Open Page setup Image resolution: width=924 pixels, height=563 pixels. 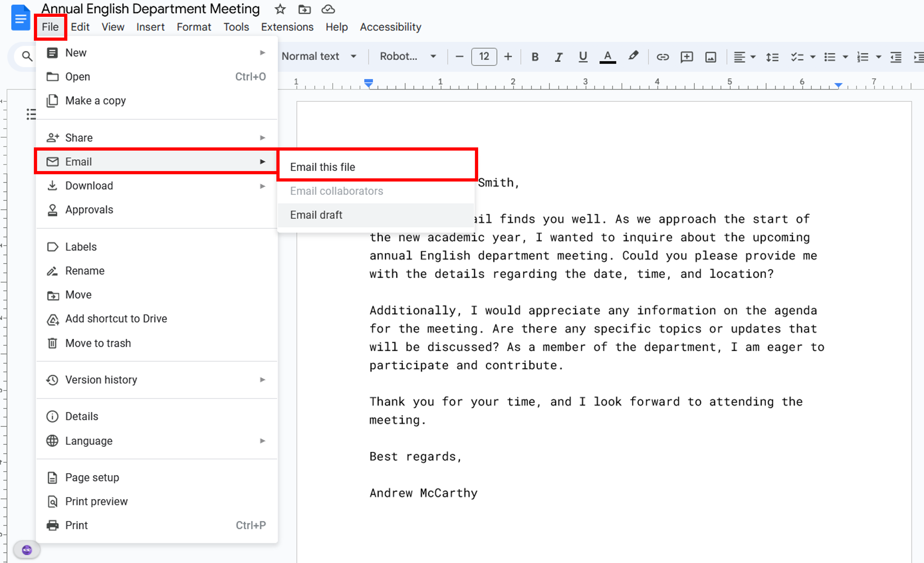[x=156, y=477]
